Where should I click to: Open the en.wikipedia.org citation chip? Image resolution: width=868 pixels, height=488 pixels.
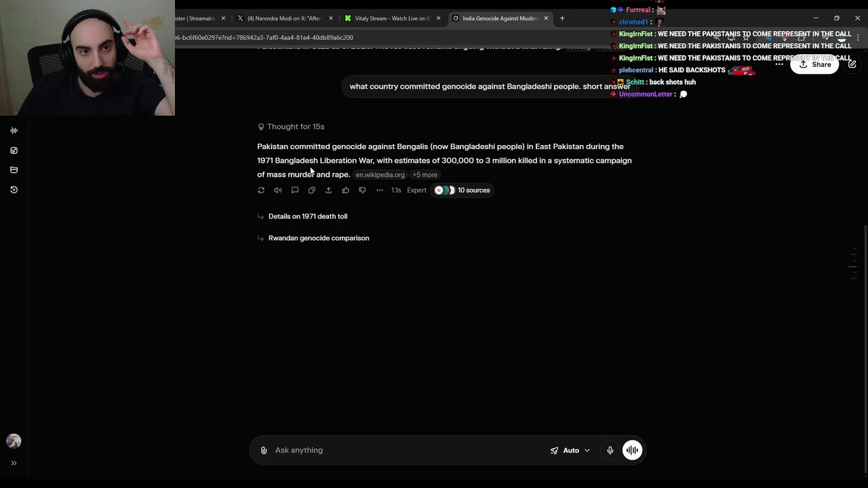pos(380,175)
